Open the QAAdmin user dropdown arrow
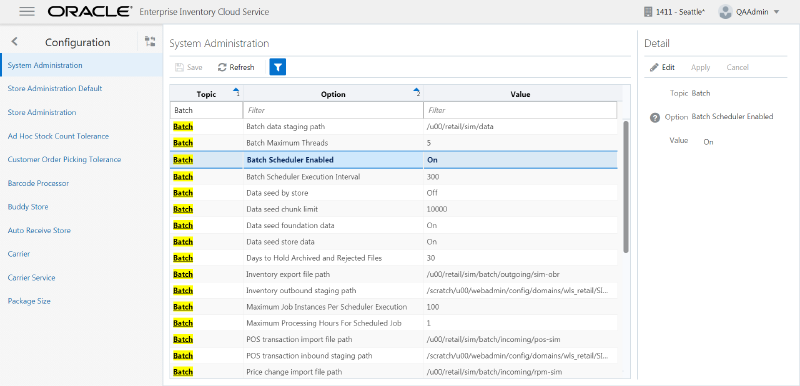This screenshot has width=800, height=386. (x=777, y=12)
